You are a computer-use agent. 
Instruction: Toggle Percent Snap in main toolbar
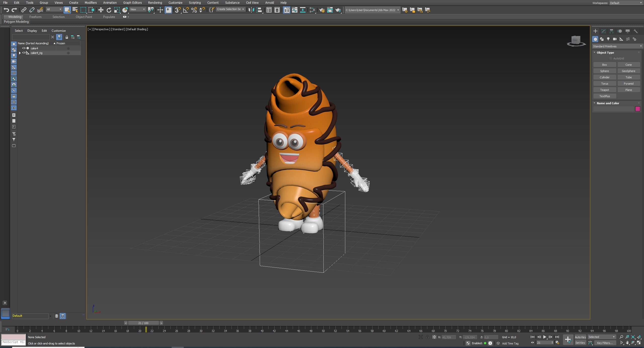pyautogui.click(x=194, y=10)
